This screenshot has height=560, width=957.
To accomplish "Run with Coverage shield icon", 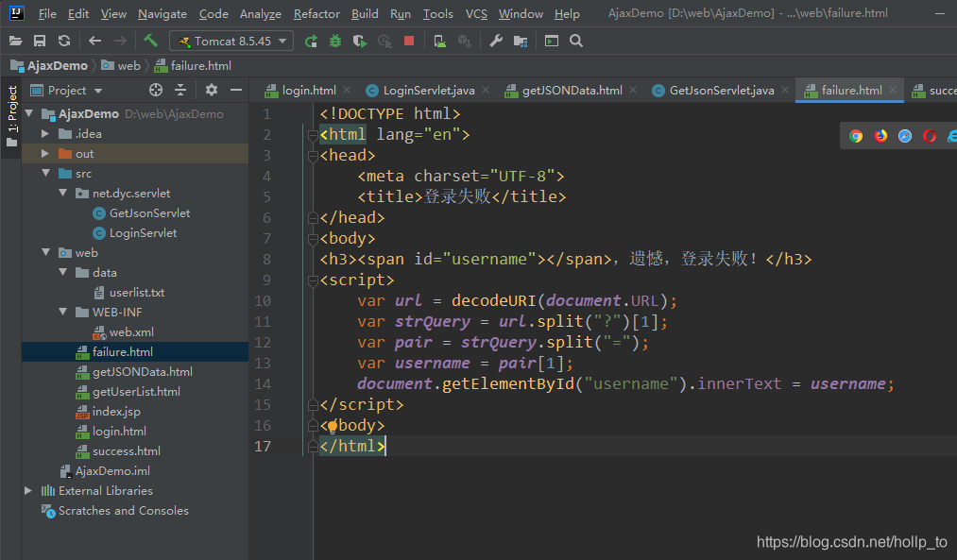I will click(360, 41).
